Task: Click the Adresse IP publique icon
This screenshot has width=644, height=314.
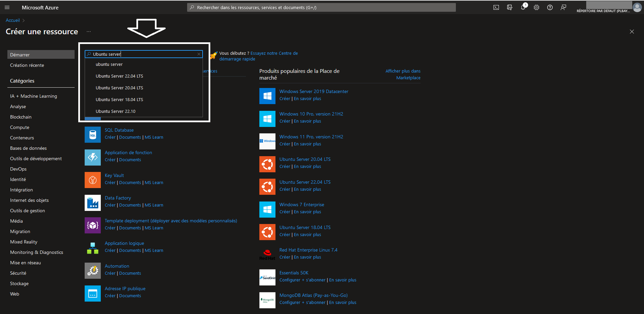Action: [93, 293]
